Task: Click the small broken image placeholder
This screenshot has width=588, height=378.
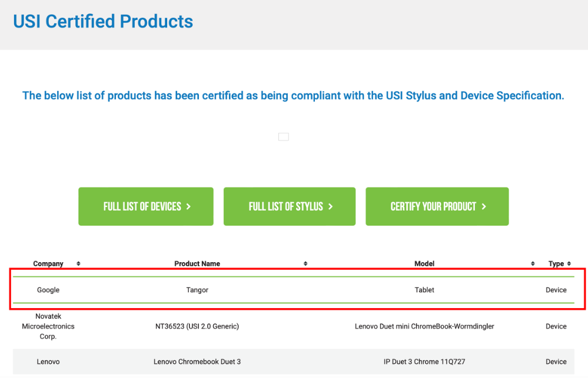Action: (x=284, y=137)
